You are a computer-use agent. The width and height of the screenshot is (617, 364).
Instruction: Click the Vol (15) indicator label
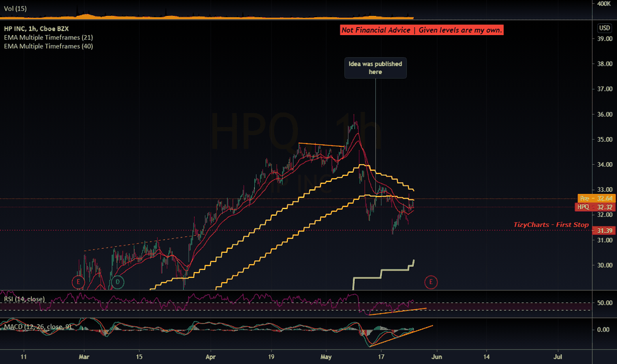point(15,8)
